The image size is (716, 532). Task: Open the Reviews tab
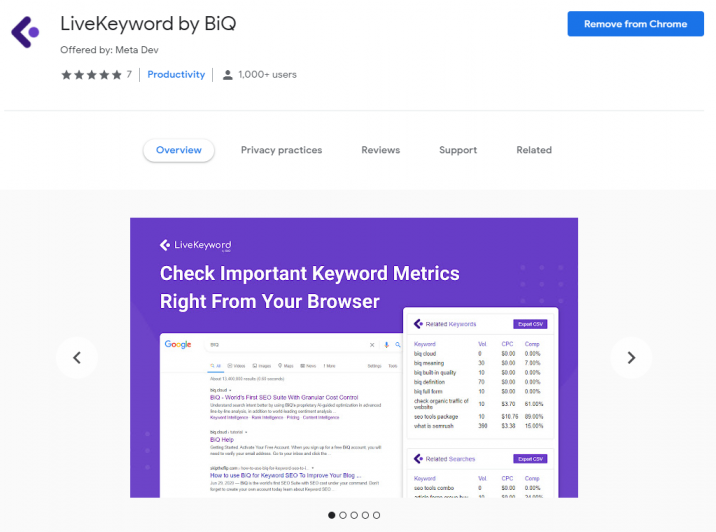point(380,150)
